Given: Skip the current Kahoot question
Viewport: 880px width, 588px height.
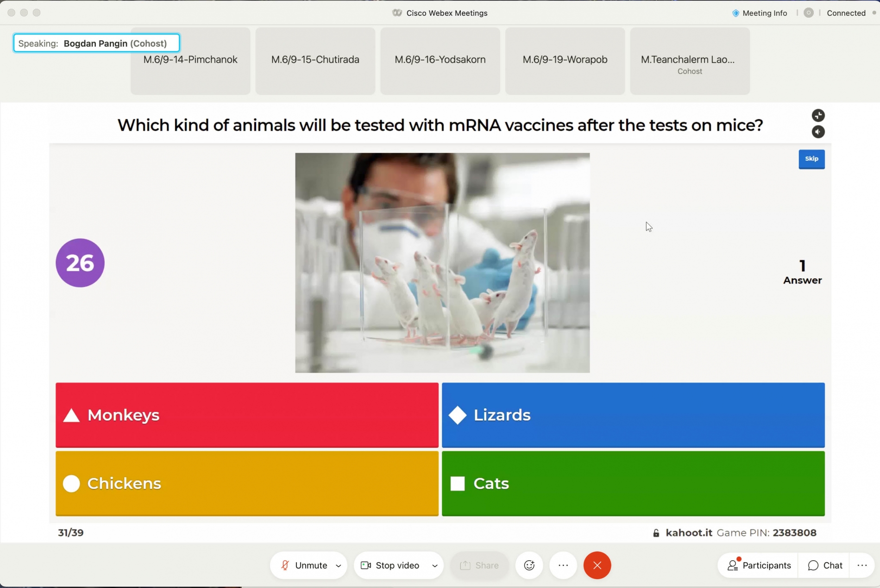Looking at the screenshot, I should click(811, 159).
